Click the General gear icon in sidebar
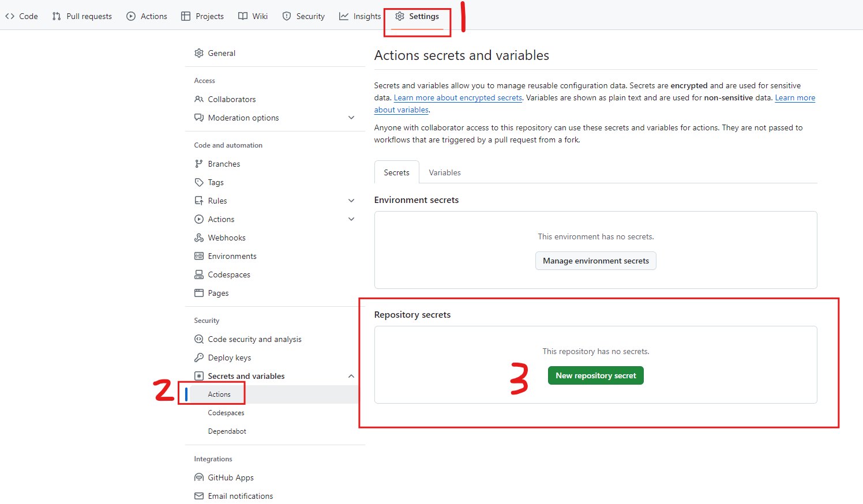Viewport: 863px width, 504px height. point(199,53)
